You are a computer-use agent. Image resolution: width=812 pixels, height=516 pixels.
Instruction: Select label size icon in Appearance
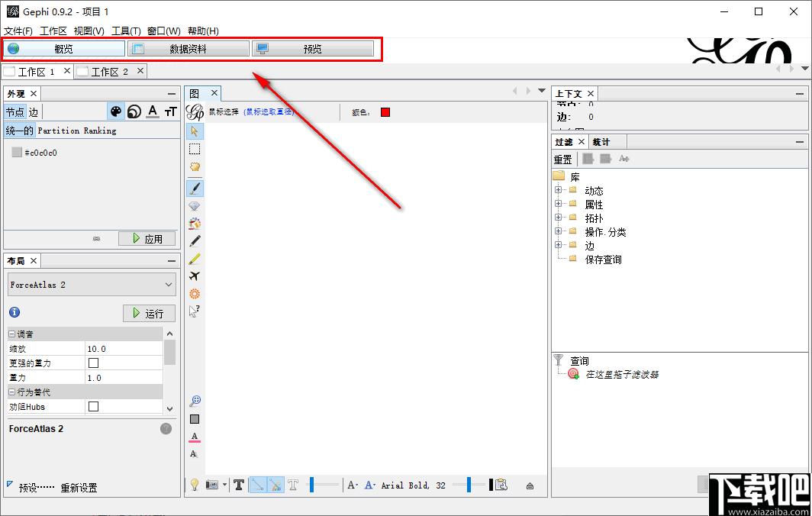(170, 112)
